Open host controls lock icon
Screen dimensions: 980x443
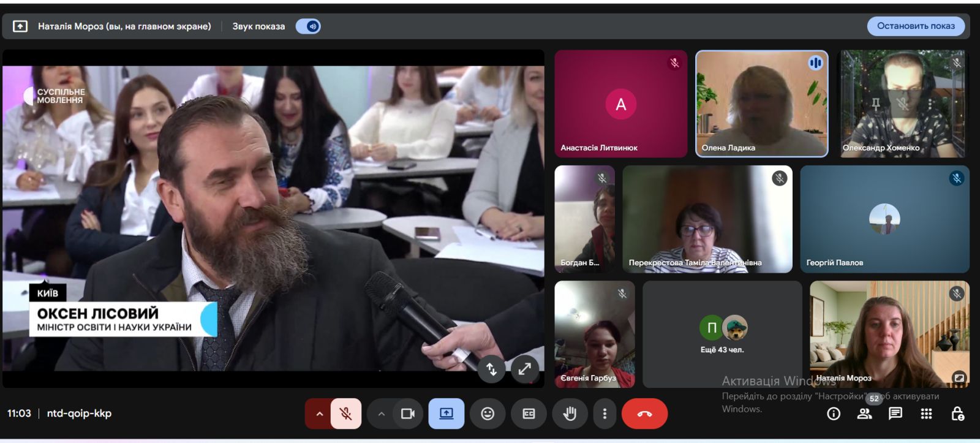coord(957,414)
